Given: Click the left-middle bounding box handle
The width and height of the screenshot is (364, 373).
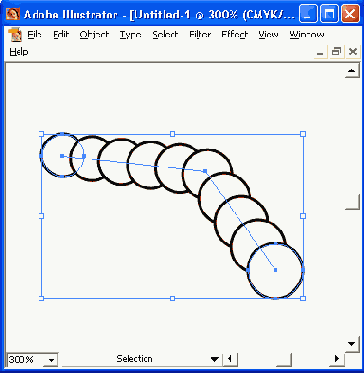Looking at the screenshot, I should (x=41, y=216).
